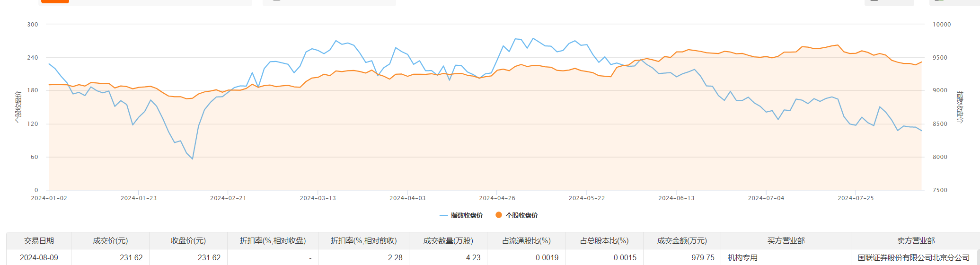The image size is (980, 265).
Task: Click the 2024-01-02 date label on chart axis
Action: (x=49, y=198)
